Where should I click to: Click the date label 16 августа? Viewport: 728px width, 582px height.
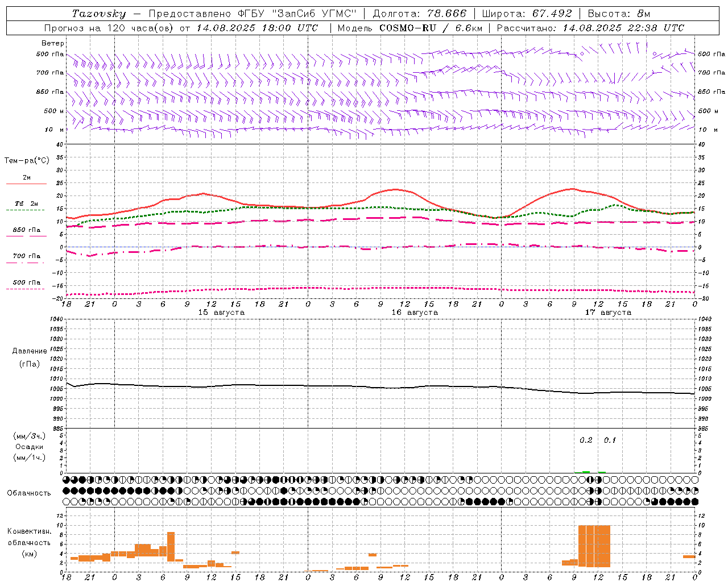click(415, 313)
